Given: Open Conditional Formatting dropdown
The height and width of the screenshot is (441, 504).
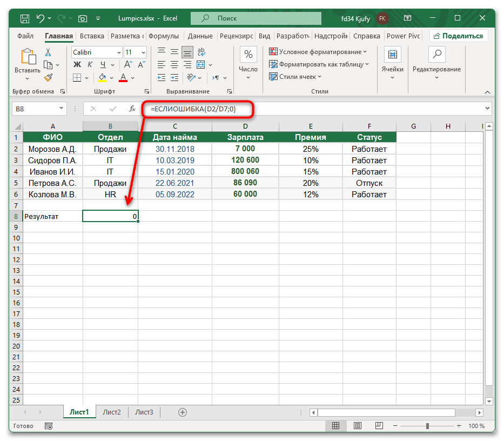Looking at the screenshot, I should [318, 52].
